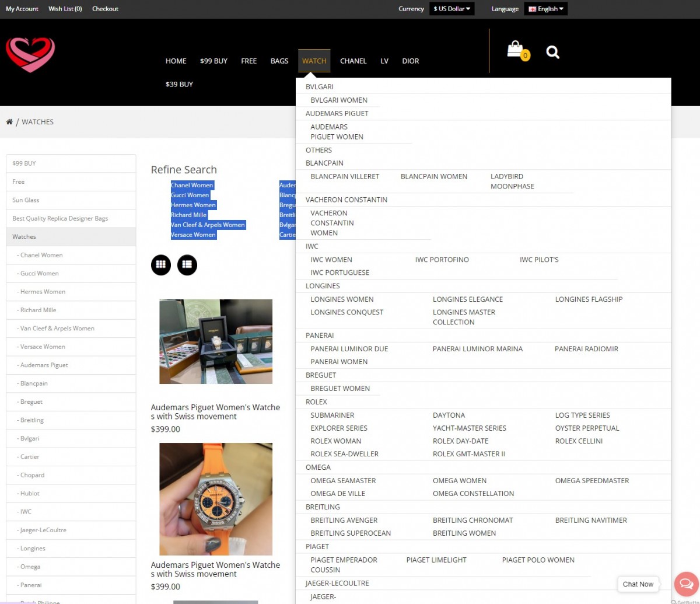The image size is (700, 604).
Task: Click the Chat Now label
Action: coord(638,584)
